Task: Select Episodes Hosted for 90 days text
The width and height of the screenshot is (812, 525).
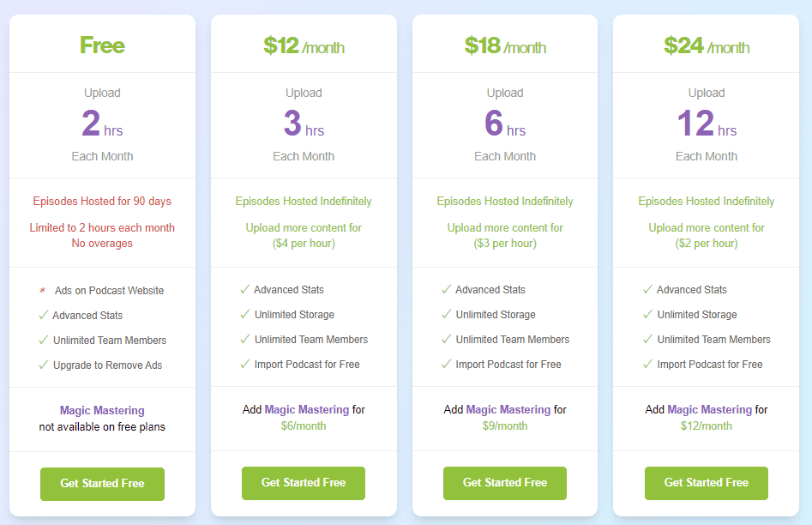Action: click(x=102, y=201)
